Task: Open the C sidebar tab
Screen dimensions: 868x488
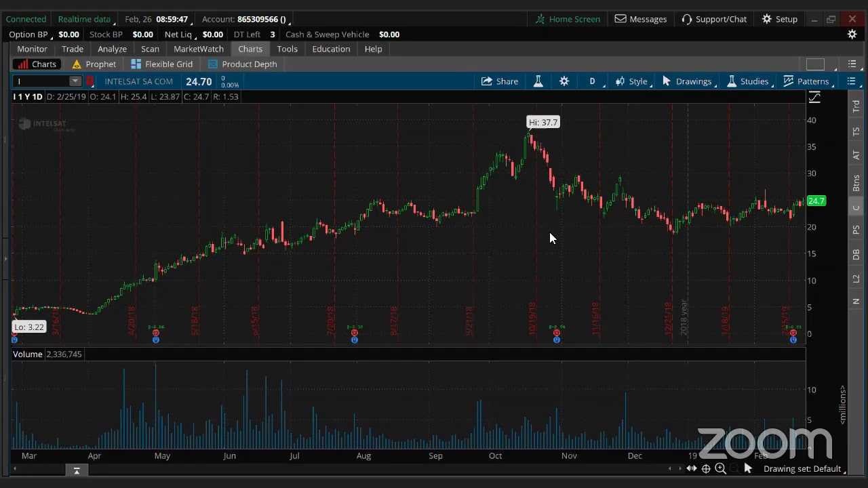Action: pyautogui.click(x=856, y=207)
